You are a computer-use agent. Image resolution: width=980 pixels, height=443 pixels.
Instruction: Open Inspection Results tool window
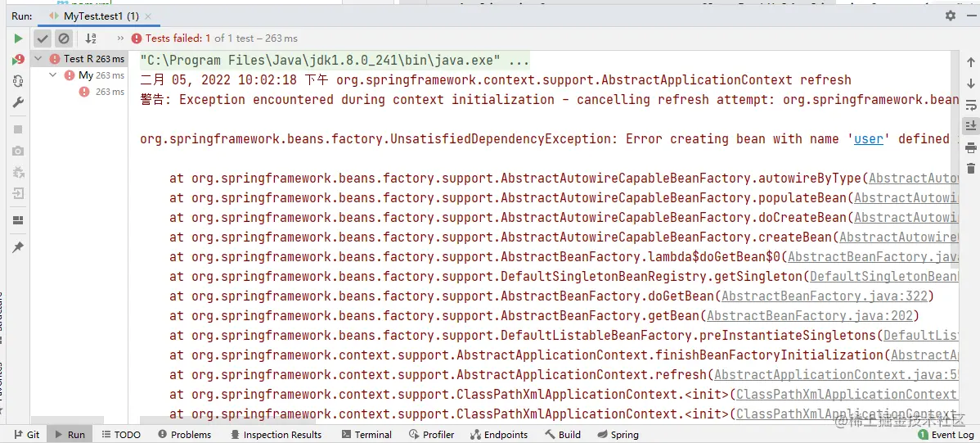click(276, 434)
